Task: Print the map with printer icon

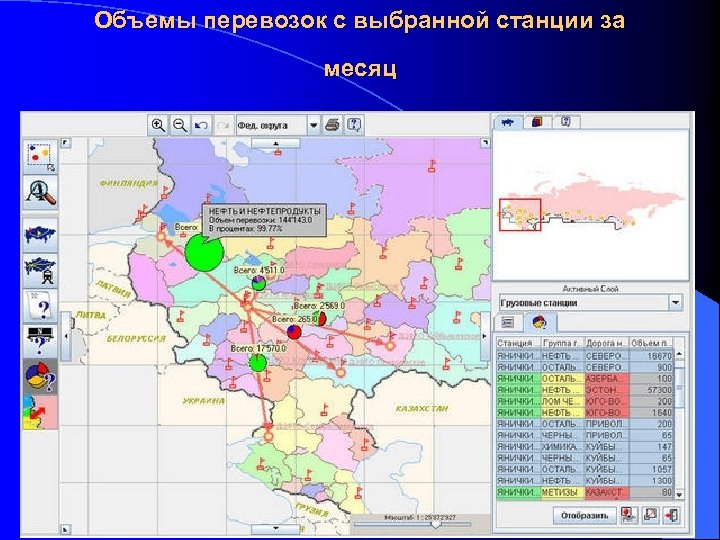Action: [332, 125]
